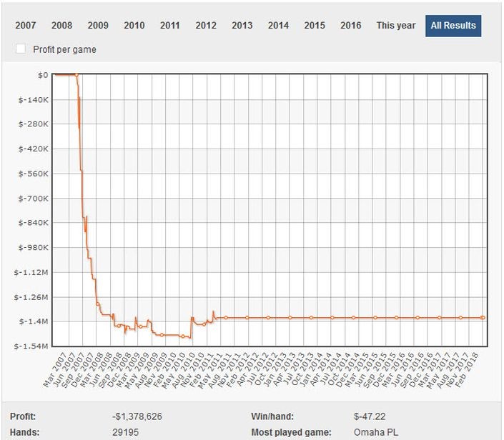The width and height of the screenshot is (504, 440).
Task: Click the This year tab
Action: [396, 26]
